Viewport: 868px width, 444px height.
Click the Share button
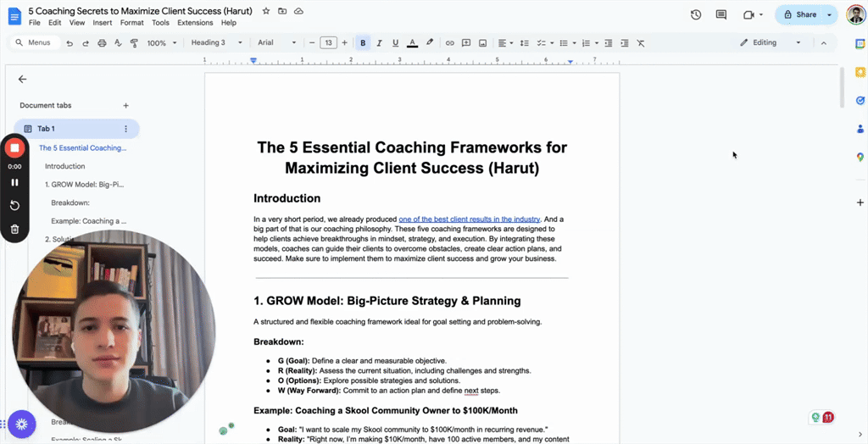799,15
